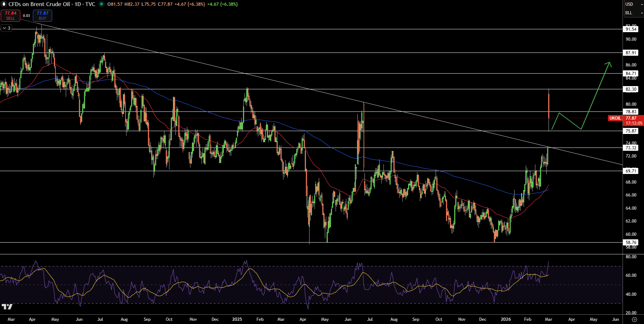
Task: Click the 2025 year label on time axis
Action: 237,319
